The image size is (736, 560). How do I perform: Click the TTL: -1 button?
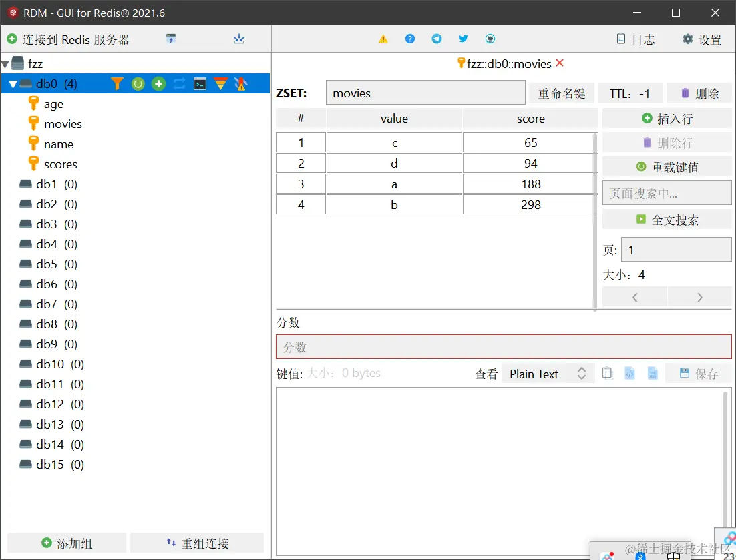point(630,93)
